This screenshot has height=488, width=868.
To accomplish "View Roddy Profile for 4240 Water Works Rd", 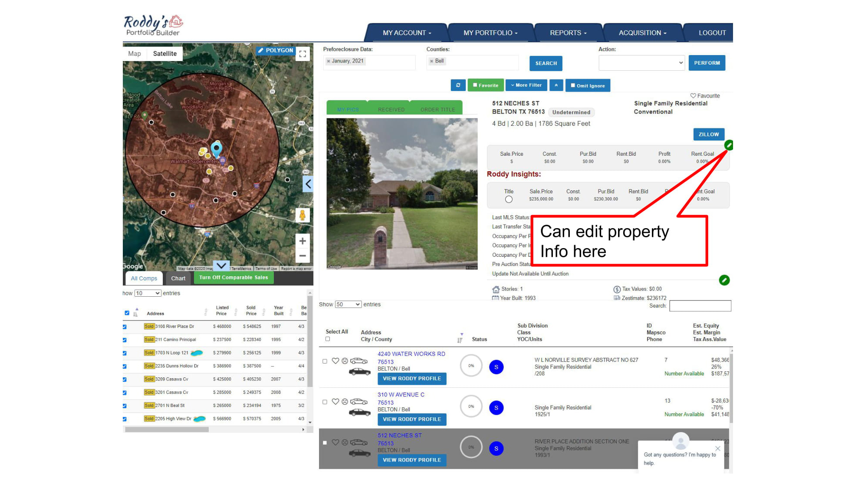I will [412, 379].
